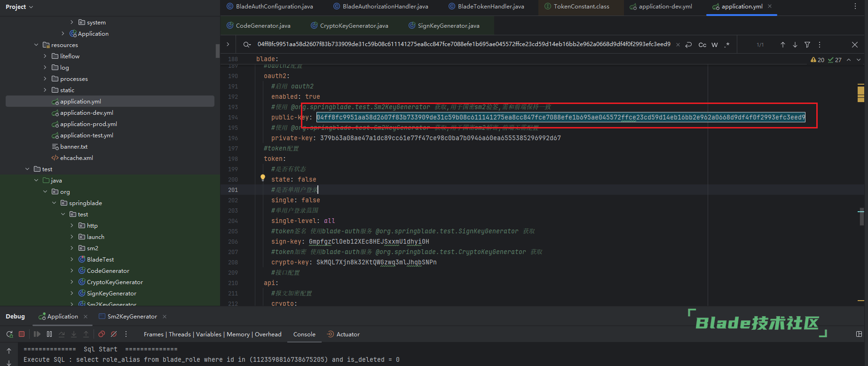Open search history magnifier icon

click(x=247, y=45)
